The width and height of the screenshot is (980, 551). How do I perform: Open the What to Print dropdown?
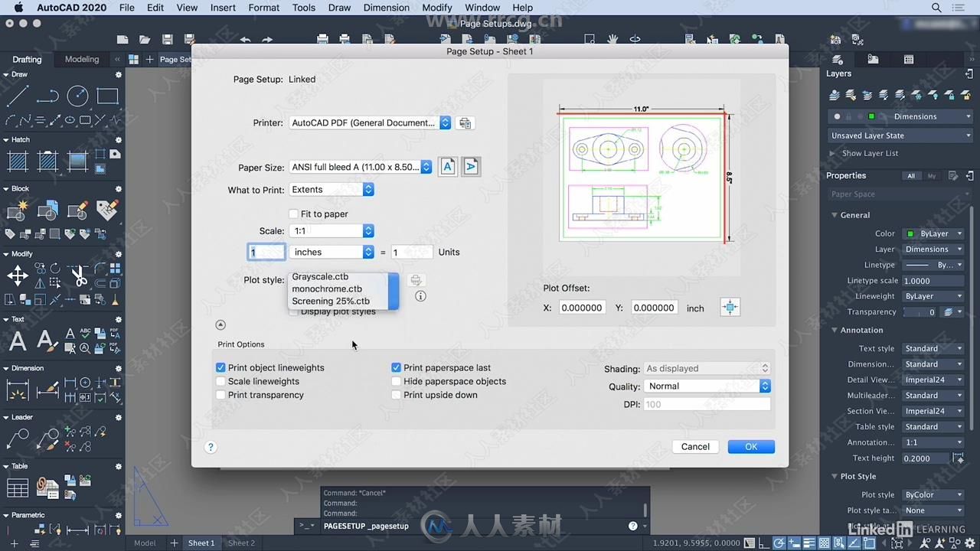332,190
